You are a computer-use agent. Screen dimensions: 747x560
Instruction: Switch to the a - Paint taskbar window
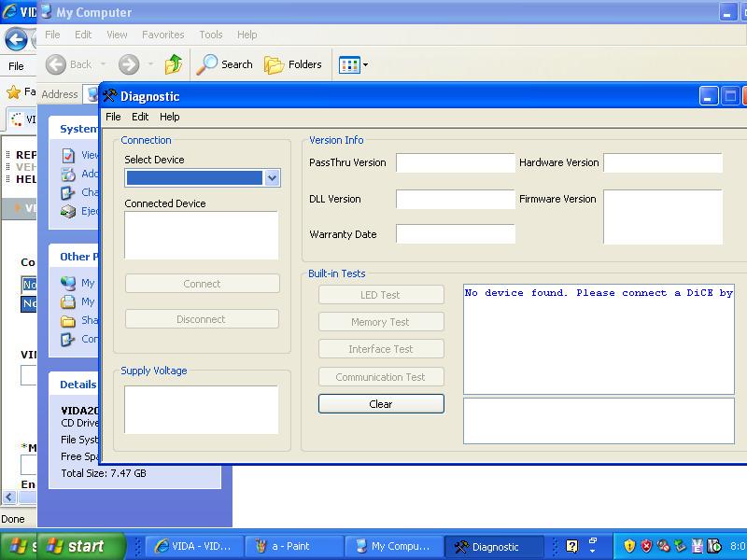click(x=291, y=546)
